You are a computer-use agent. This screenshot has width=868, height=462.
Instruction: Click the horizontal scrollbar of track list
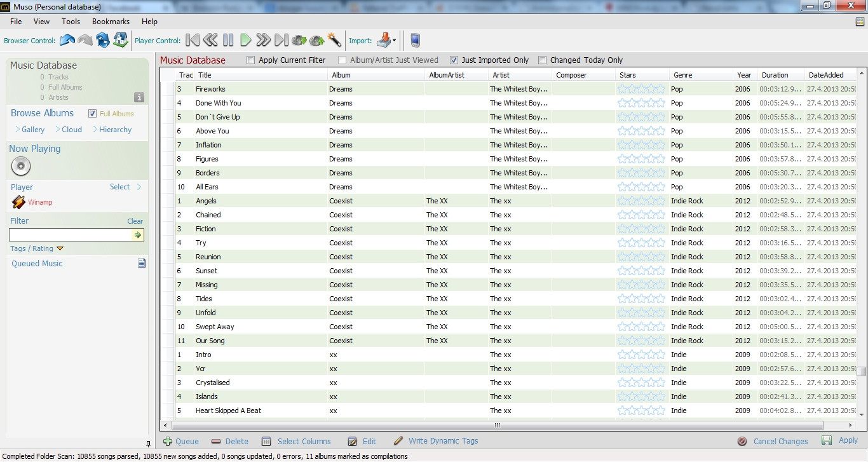pyautogui.click(x=497, y=426)
